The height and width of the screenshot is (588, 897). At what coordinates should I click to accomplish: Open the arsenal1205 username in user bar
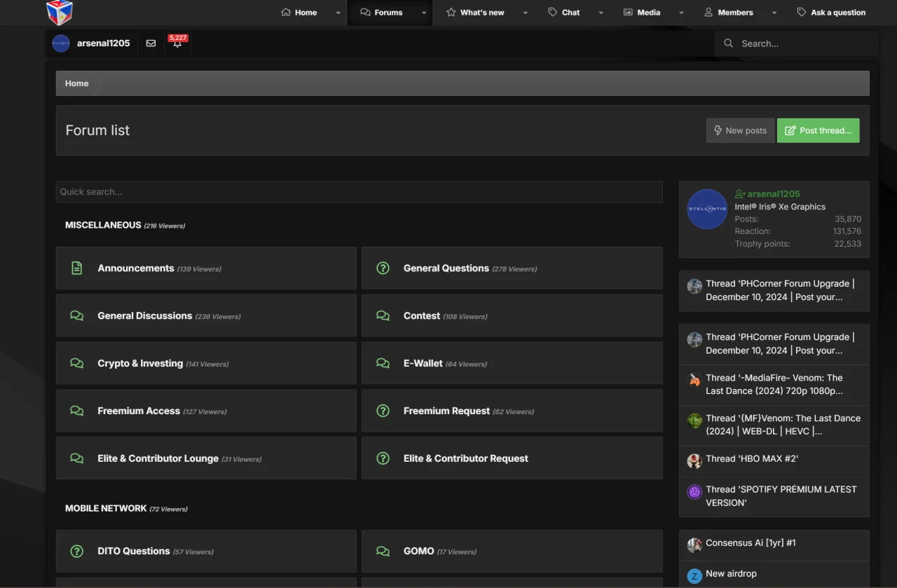104,43
